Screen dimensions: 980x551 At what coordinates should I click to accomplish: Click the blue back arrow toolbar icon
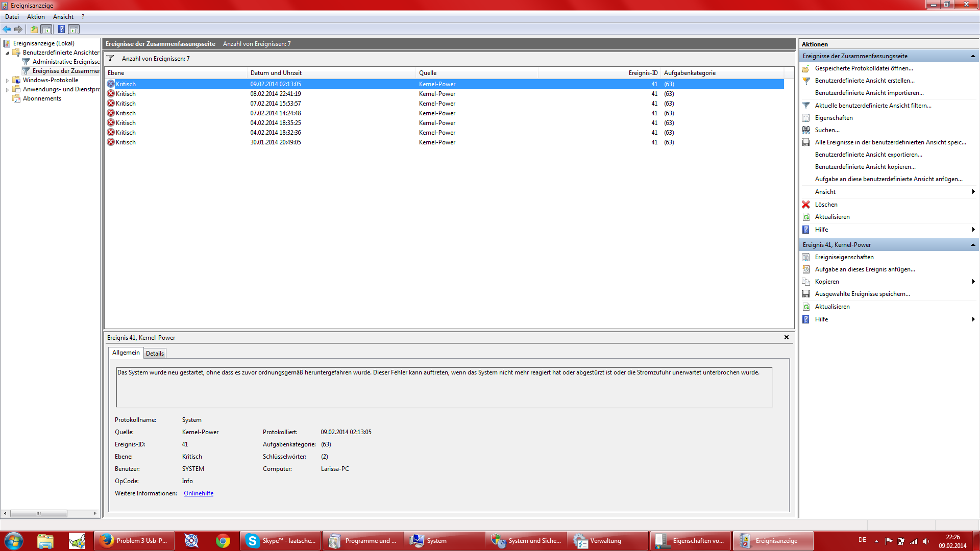[x=7, y=29]
